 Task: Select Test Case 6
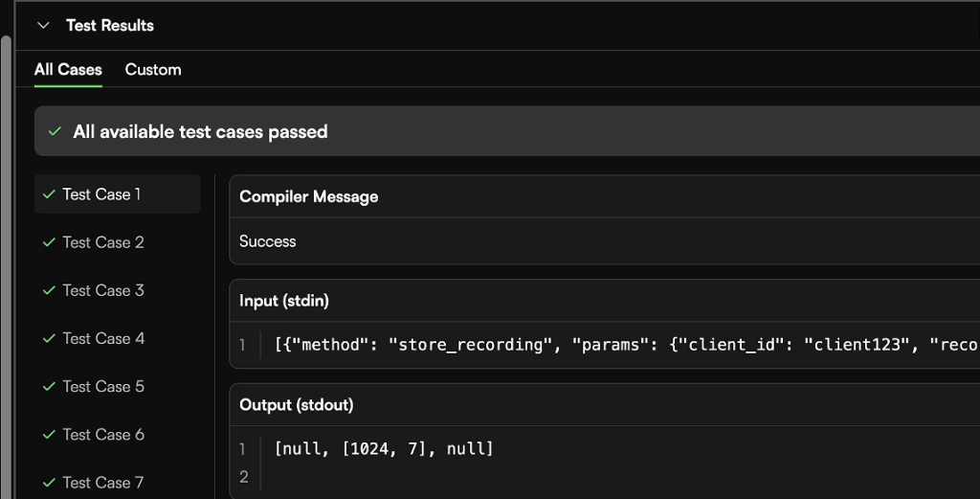(x=103, y=434)
